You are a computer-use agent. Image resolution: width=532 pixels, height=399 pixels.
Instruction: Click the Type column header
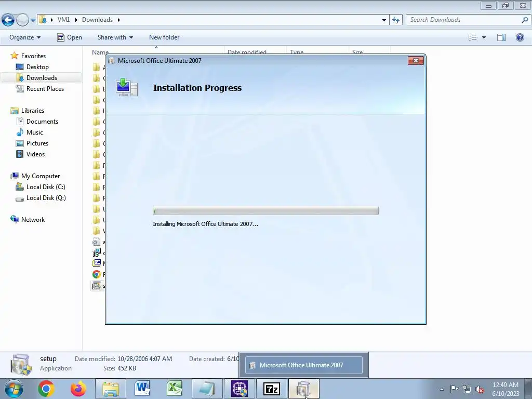297,52
